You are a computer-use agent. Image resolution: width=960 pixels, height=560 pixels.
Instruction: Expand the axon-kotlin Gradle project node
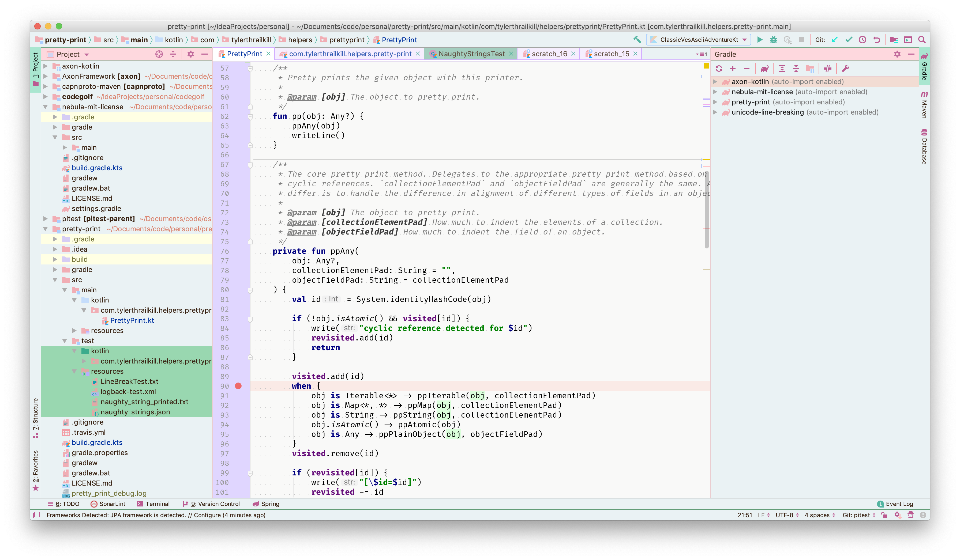715,81
